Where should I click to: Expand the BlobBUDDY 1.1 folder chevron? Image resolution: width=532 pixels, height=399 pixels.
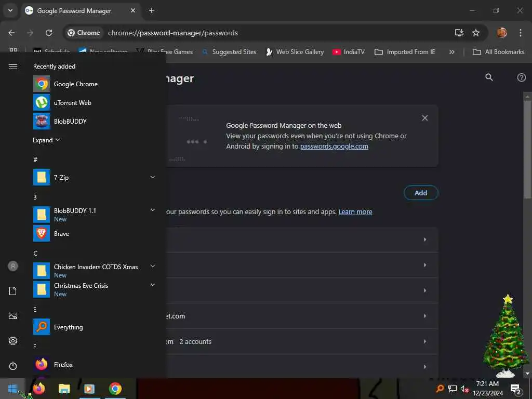click(153, 210)
